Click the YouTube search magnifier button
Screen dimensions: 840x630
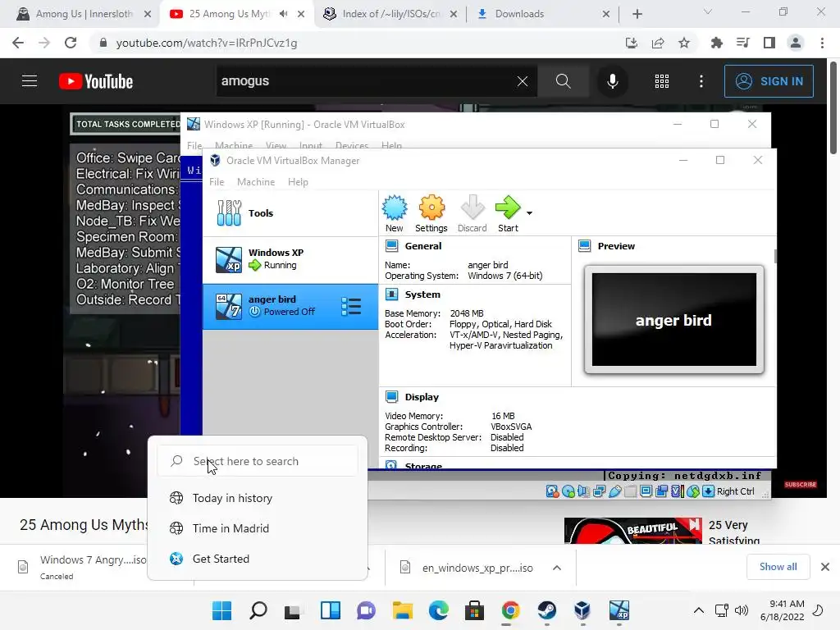563,81
